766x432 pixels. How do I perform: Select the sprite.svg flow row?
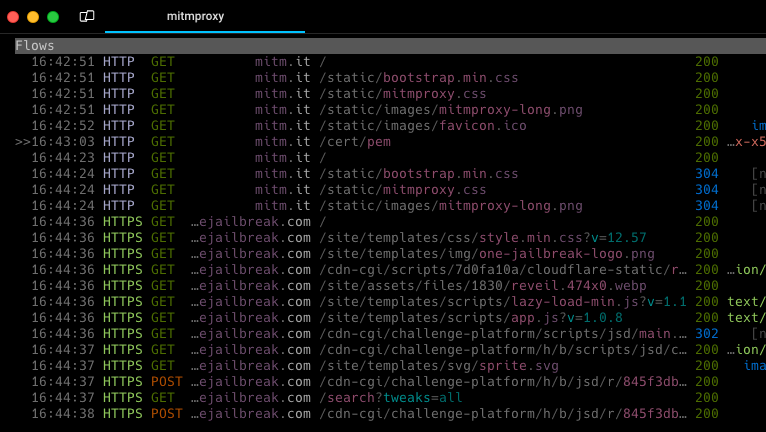click(x=390, y=366)
